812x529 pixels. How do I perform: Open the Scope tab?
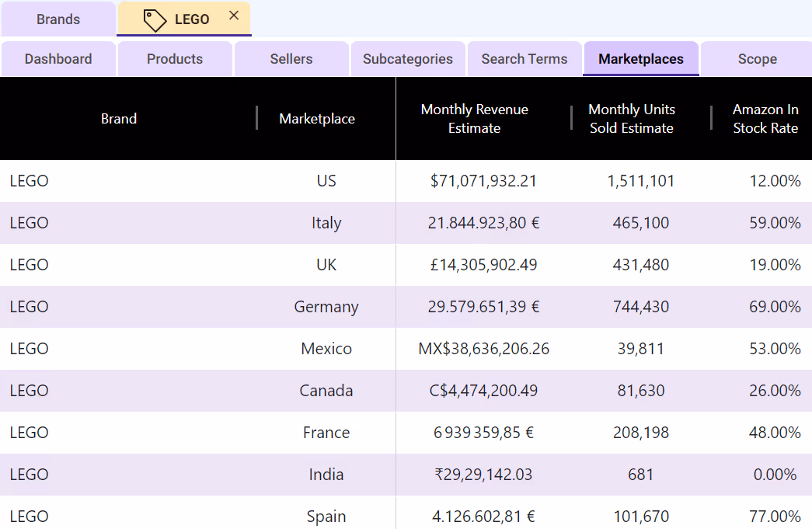coord(757,59)
